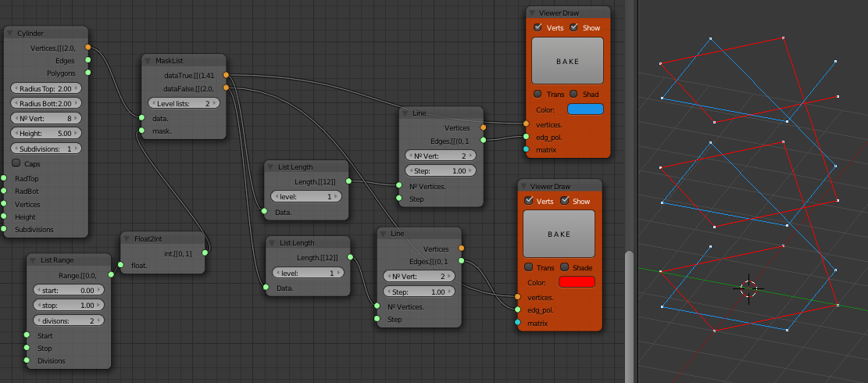Click the matrix socket on red Viewer Draw

[x=517, y=323]
